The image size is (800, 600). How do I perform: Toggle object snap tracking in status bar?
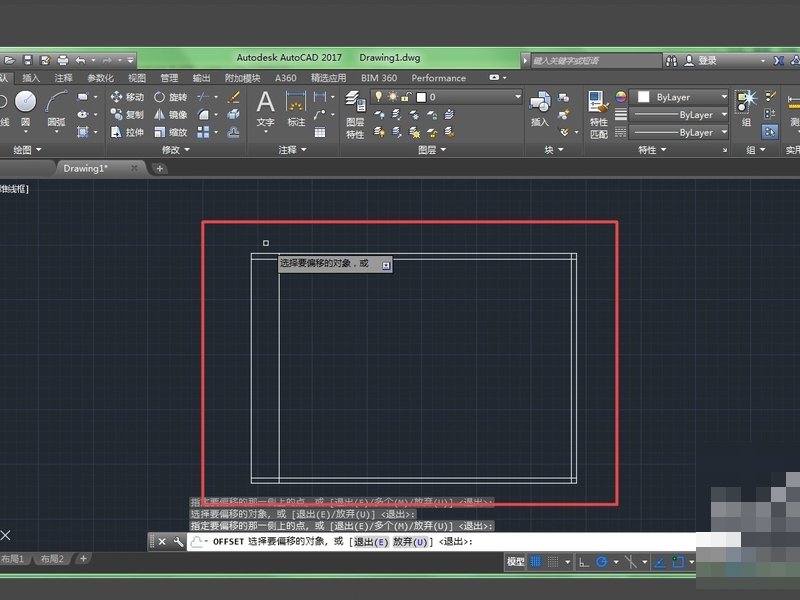[x=660, y=562]
